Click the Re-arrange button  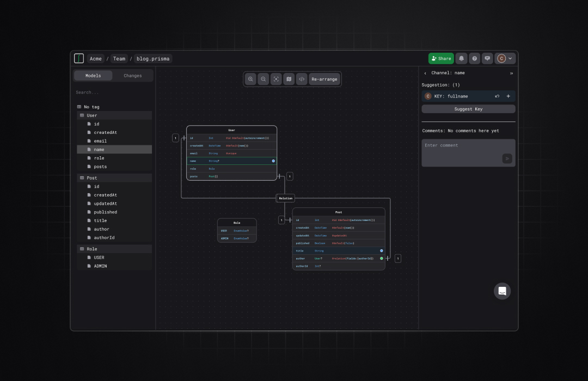coord(324,79)
